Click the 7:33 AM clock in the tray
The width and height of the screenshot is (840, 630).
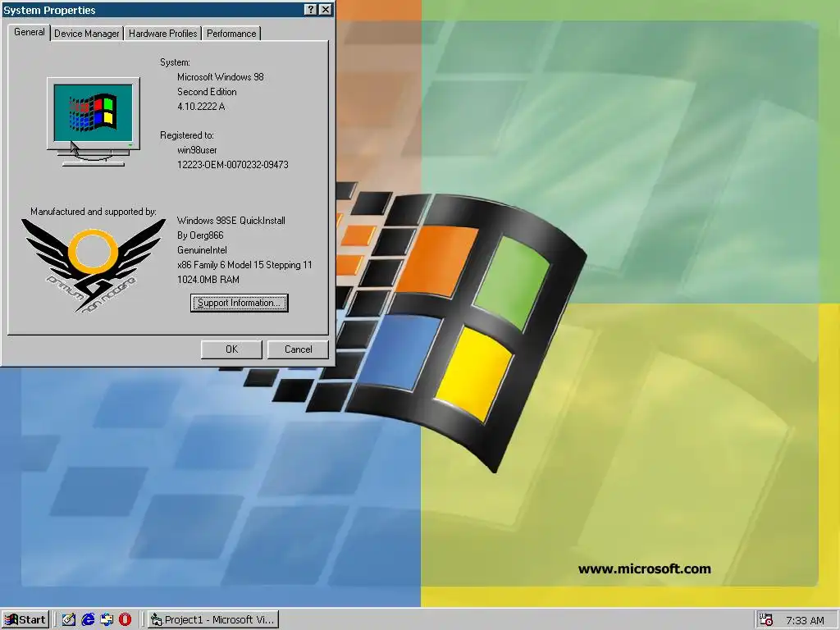[x=805, y=620]
